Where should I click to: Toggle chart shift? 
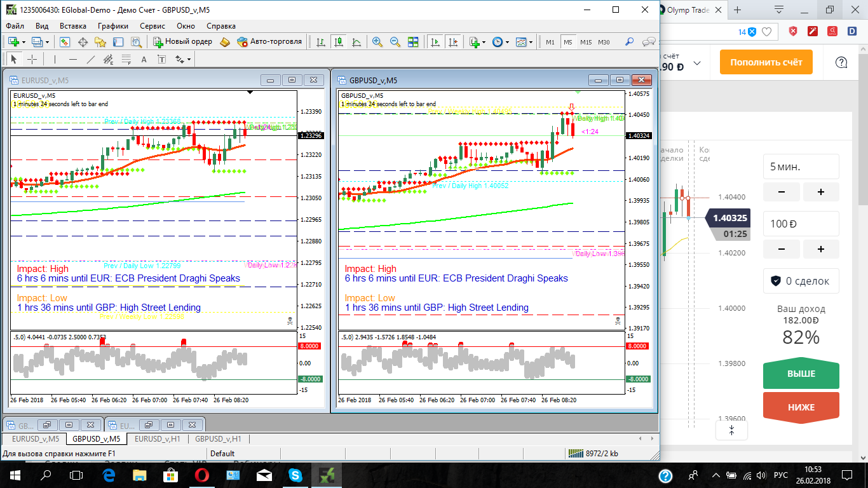[453, 42]
